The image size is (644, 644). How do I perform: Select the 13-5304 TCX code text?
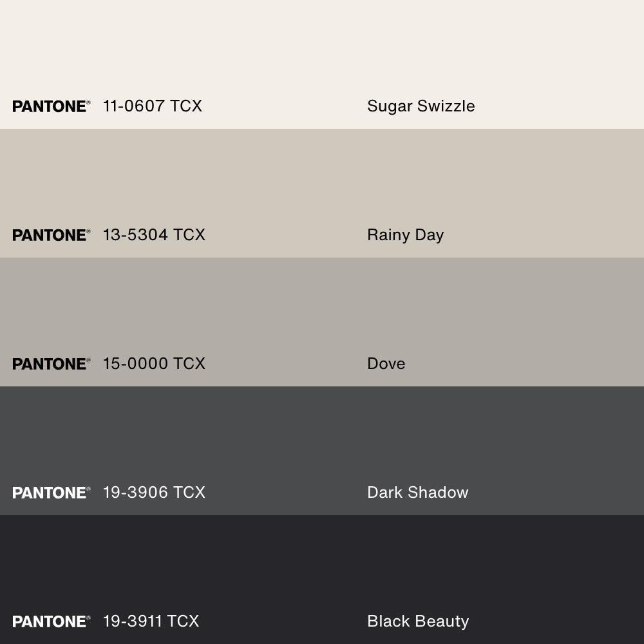[x=154, y=235]
